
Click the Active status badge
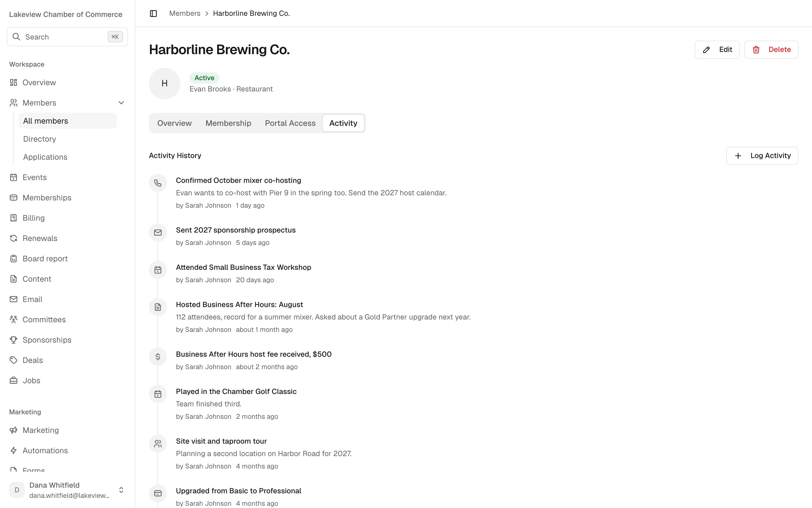pyautogui.click(x=204, y=78)
